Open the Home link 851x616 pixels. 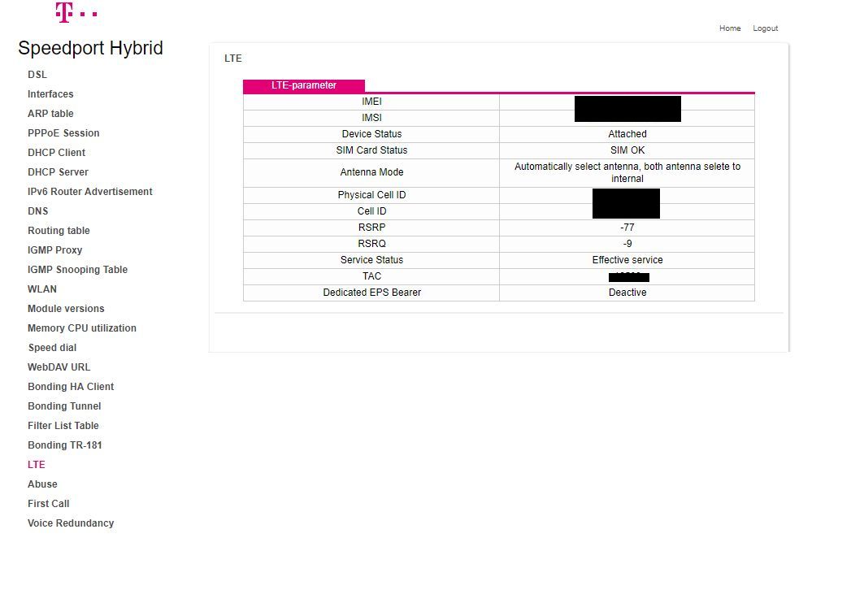point(730,28)
